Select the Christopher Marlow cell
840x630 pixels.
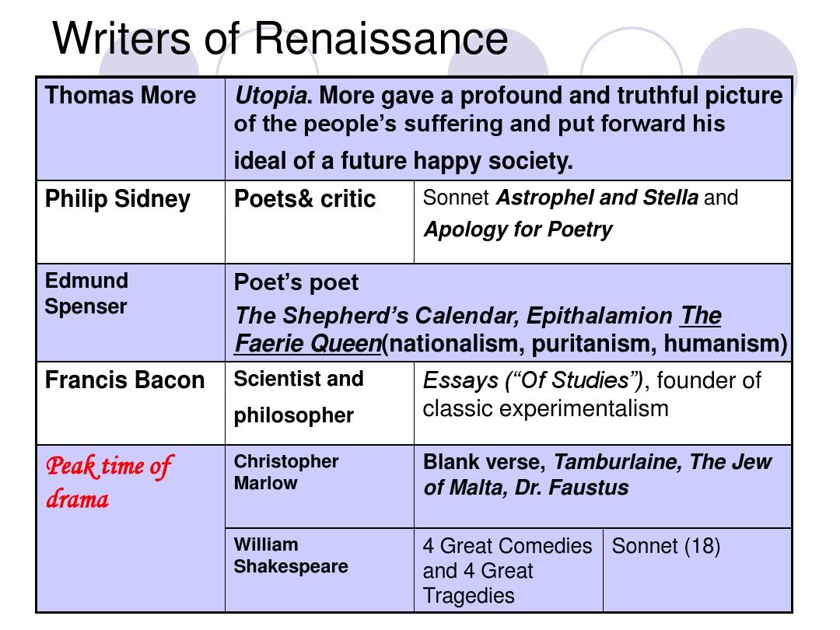click(x=320, y=486)
